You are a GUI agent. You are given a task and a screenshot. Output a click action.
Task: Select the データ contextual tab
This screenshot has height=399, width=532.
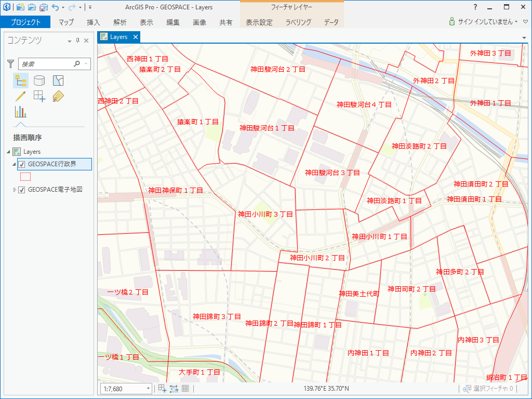331,22
